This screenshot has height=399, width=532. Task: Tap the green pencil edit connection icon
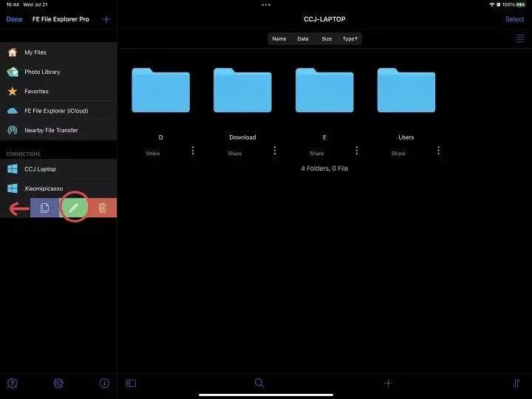73,208
